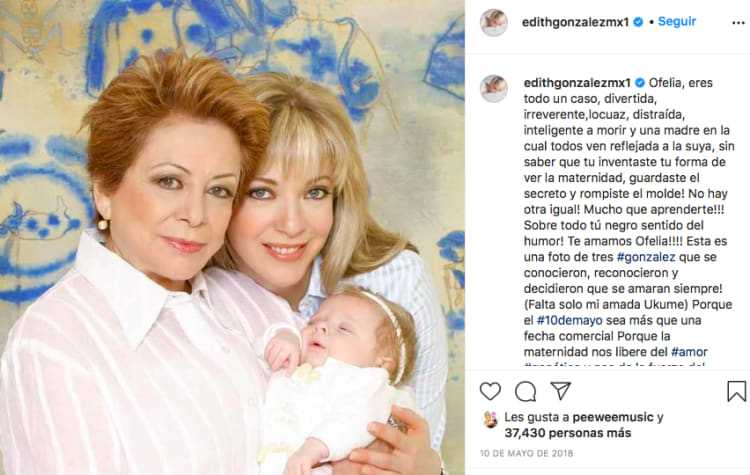The width and height of the screenshot is (750, 475).
Task: View the 37,430 personas más likes list
Action: pyautogui.click(x=568, y=433)
